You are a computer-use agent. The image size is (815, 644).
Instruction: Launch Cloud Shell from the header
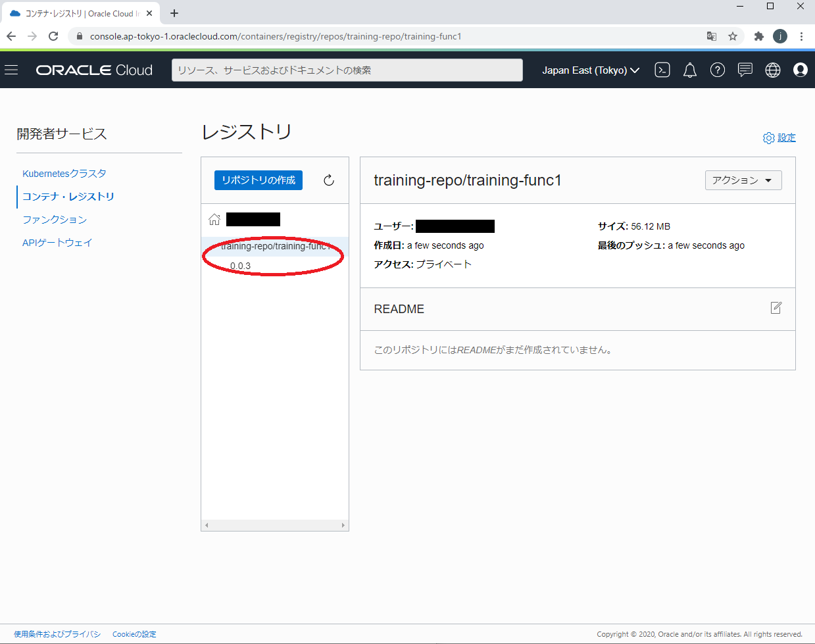(662, 70)
